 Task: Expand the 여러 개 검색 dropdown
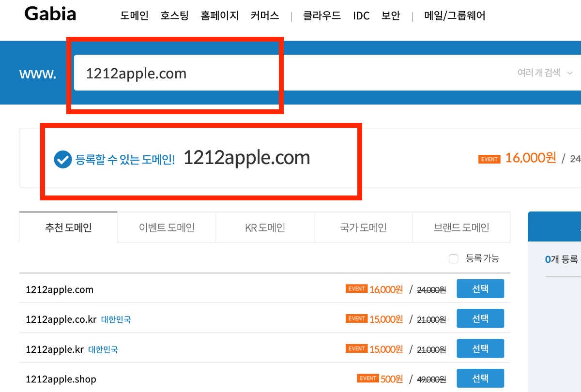(x=545, y=73)
